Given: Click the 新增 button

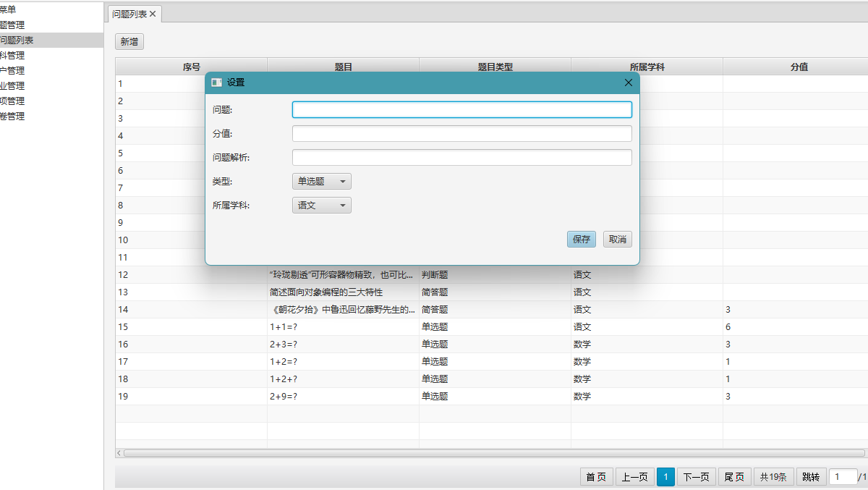Looking at the screenshot, I should 129,42.
